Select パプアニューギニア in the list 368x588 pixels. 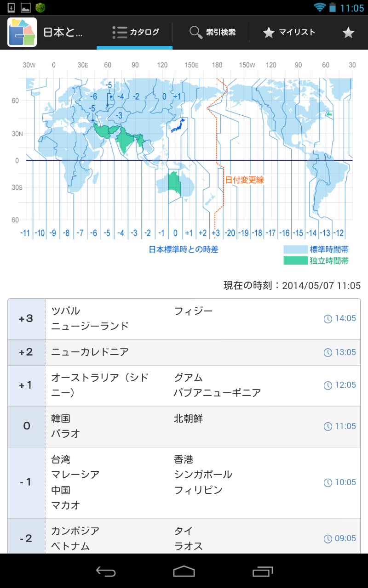coord(217,393)
